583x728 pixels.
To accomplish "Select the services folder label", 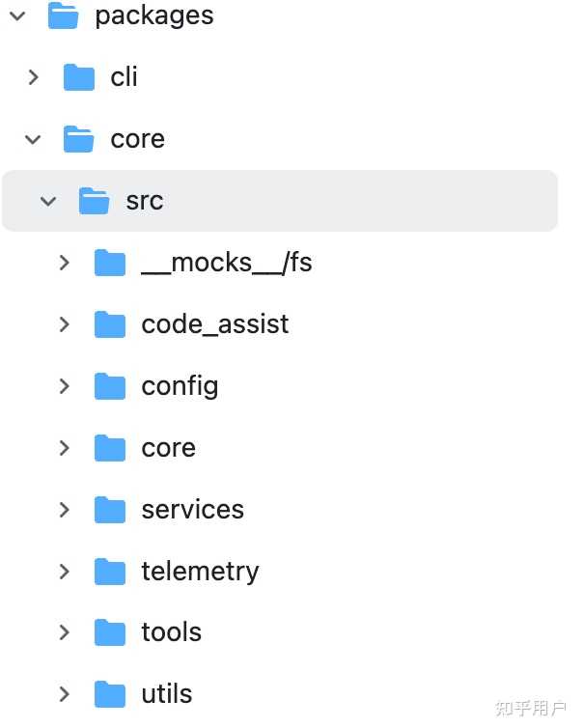I will click(192, 510).
